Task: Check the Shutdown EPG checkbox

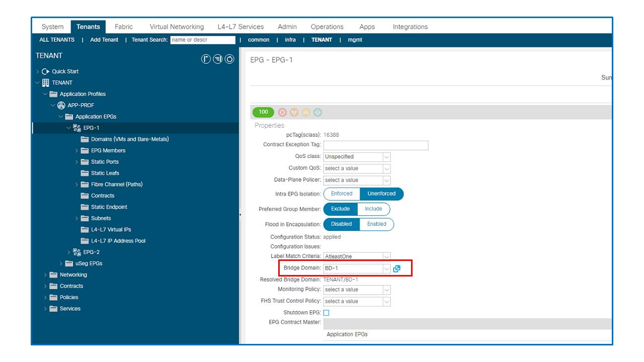Action: [326, 313]
